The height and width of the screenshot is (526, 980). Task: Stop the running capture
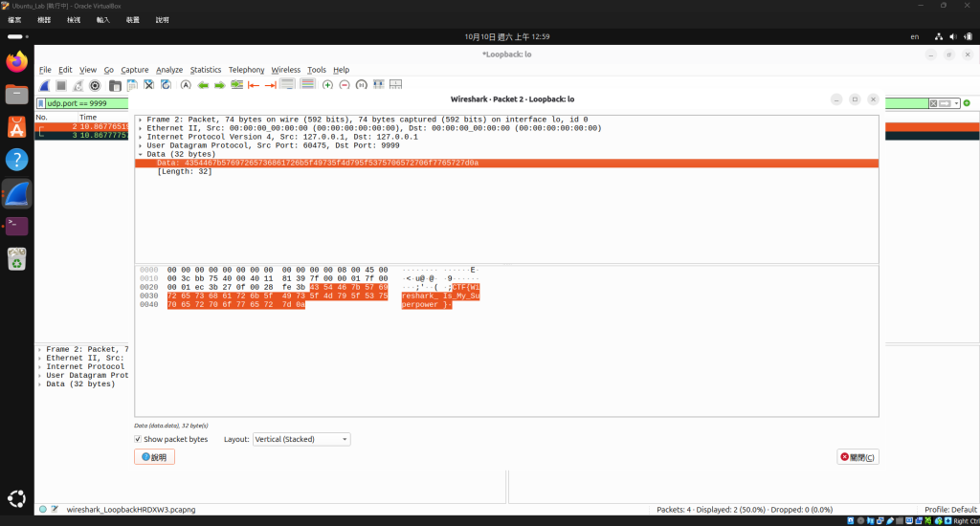point(61,85)
